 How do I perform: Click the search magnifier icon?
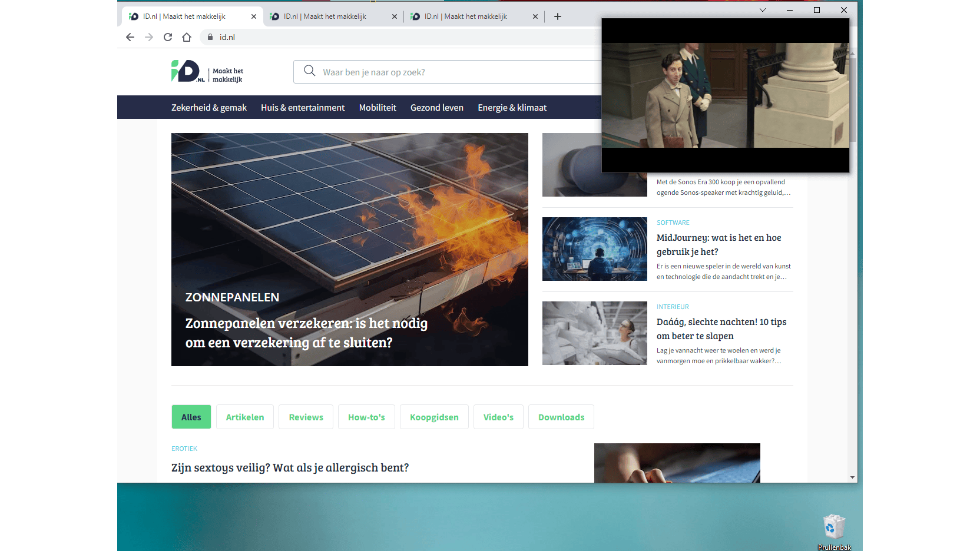coord(309,71)
